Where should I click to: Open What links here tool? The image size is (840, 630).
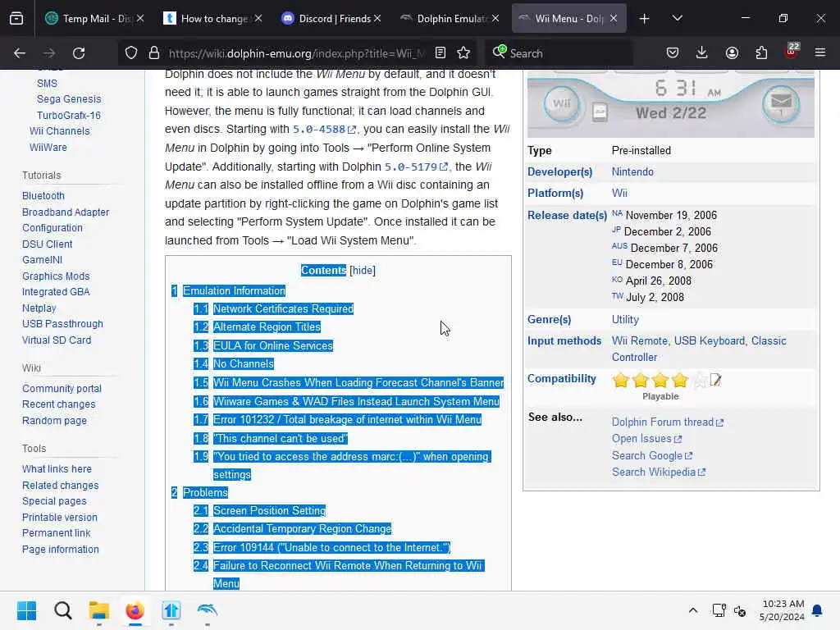[x=57, y=469]
